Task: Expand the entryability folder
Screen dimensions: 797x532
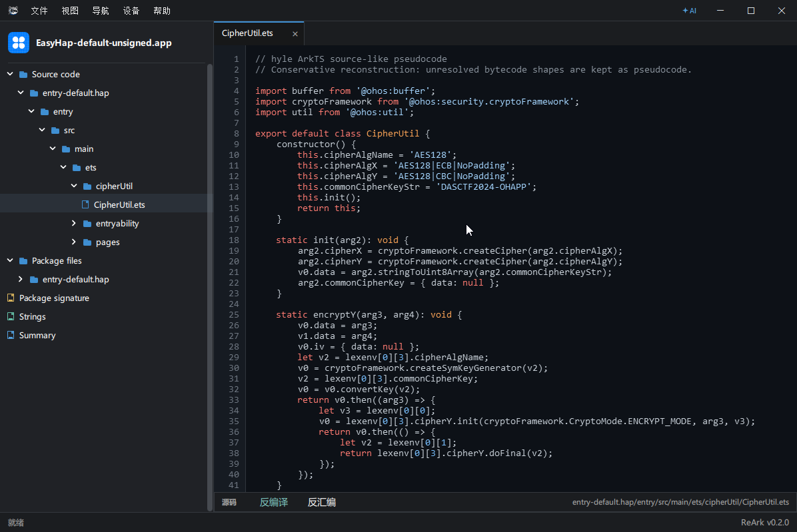Action: 74,223
